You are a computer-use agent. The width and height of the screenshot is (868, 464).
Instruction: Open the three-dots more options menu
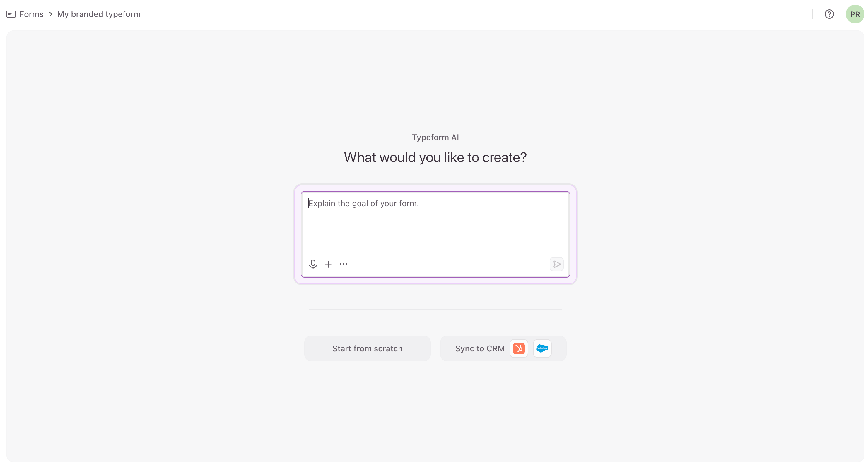[x=343, y=264]
